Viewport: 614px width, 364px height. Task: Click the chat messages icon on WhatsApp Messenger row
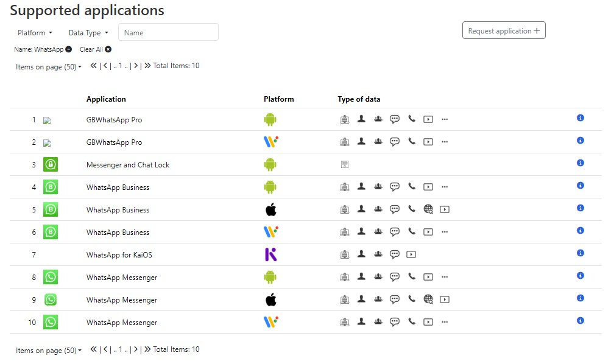(x=395, y=276)
